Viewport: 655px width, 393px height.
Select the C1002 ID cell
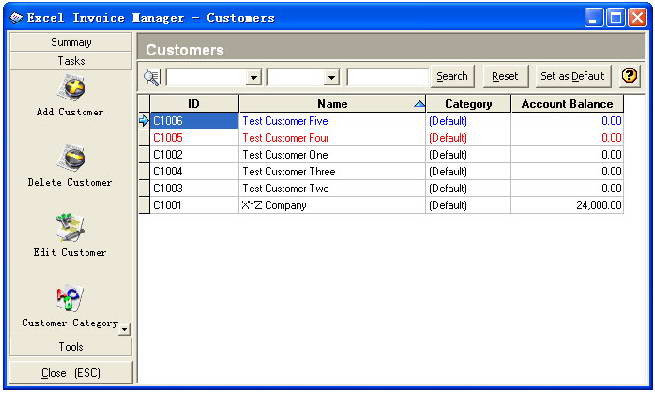194,155
